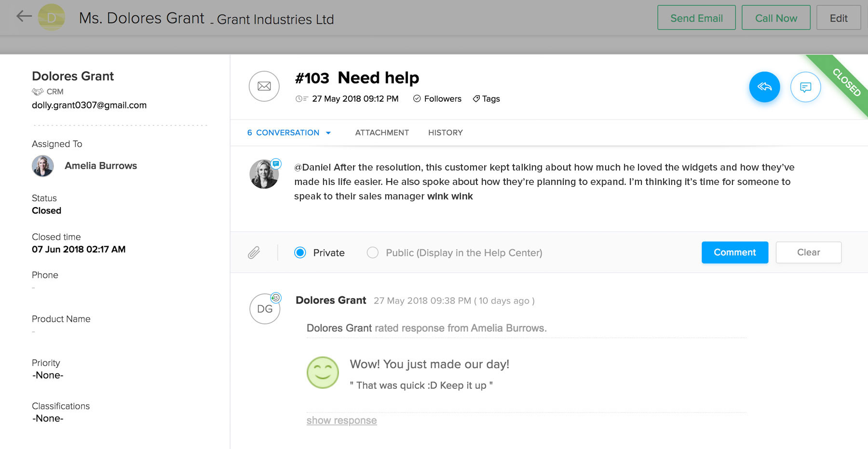Screen dimensions: 868x449
Task: Click the 27 May 2018 09:12 PM date
Action: tap(355, 99)
